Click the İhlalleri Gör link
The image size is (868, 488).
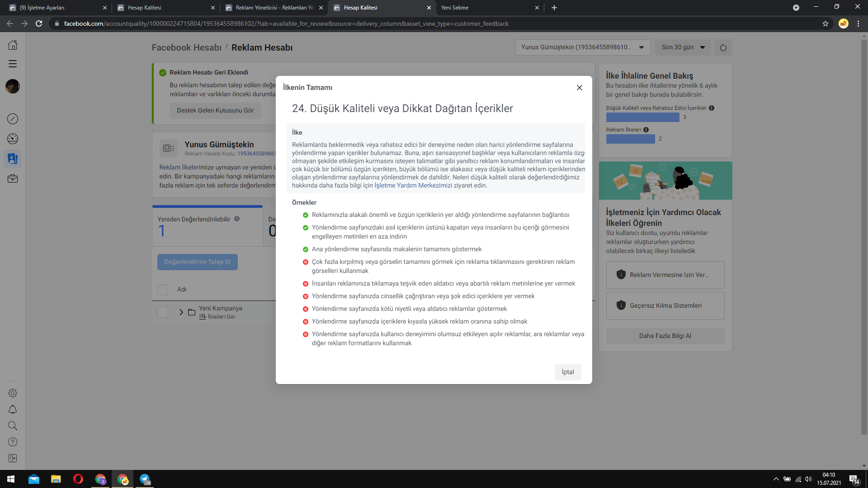click(222, 317)
